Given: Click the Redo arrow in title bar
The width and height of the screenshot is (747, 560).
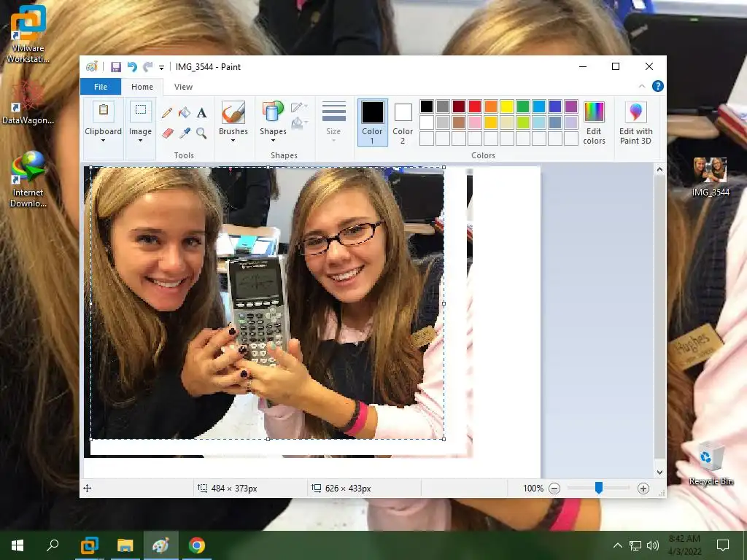Looking at the screenshot, I should pyautogui.click(x=148, y=66).
